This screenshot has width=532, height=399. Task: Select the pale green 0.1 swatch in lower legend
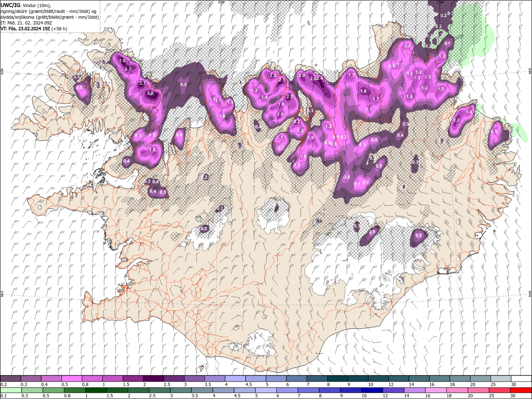(x=11, y=390)
